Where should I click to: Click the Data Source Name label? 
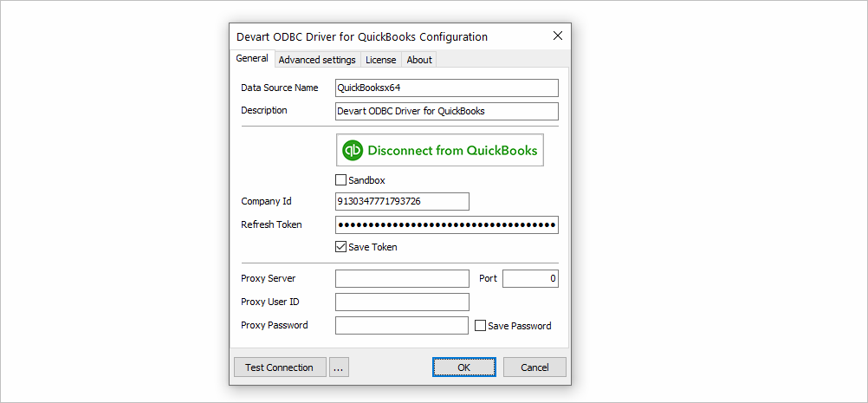pyautogui.click(x=280, y=88)
